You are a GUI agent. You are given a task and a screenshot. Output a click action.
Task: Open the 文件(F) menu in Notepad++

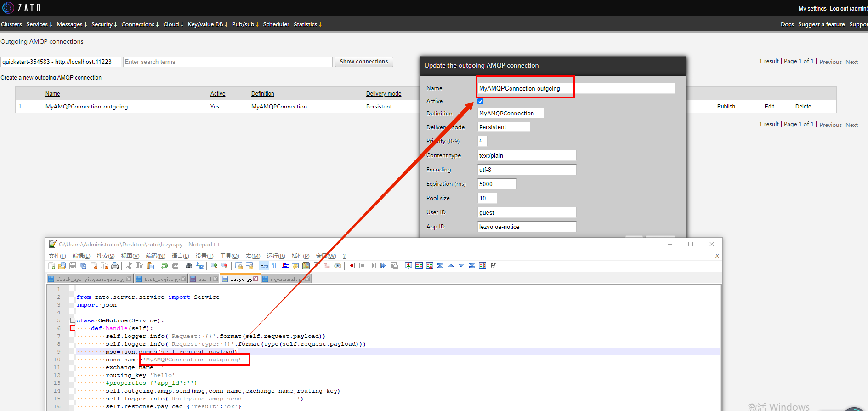(x=57, y=256)
